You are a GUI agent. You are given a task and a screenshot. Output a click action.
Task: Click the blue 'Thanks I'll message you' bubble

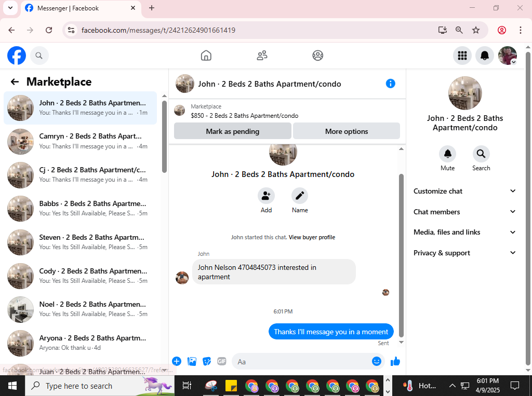(331, 332)
